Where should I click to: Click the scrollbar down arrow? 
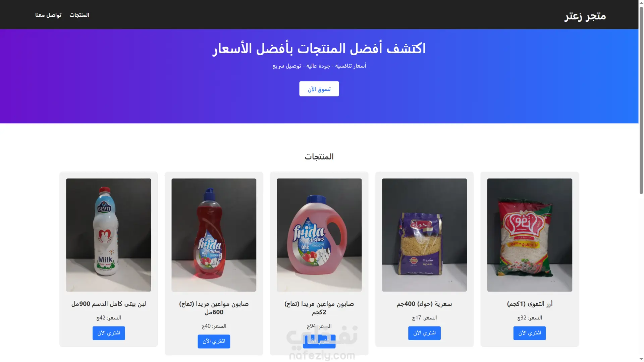pos(641,359)
